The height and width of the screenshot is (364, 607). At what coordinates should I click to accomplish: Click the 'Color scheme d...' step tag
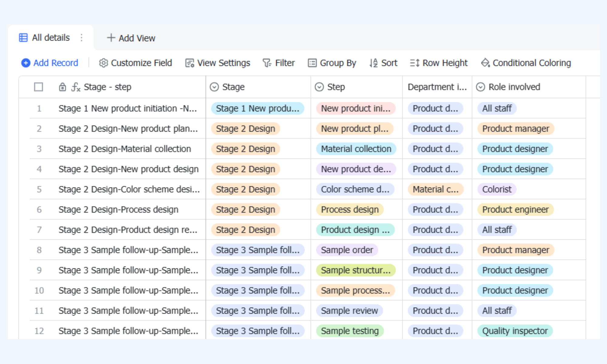click(x=355, y=189)
